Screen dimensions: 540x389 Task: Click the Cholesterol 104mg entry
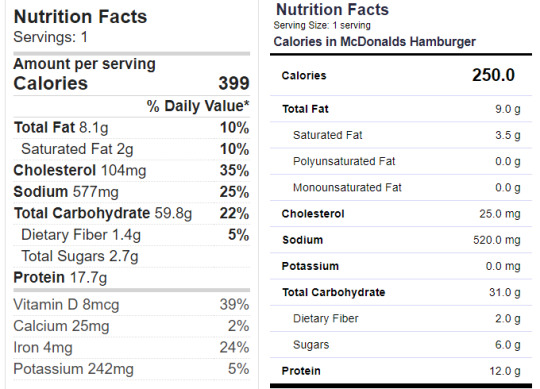132,170
